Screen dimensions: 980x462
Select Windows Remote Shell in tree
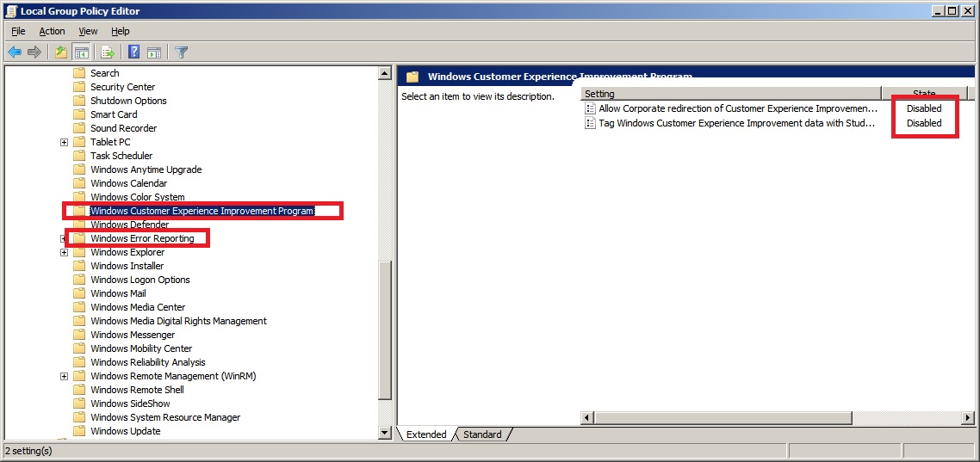coord(137,390)
